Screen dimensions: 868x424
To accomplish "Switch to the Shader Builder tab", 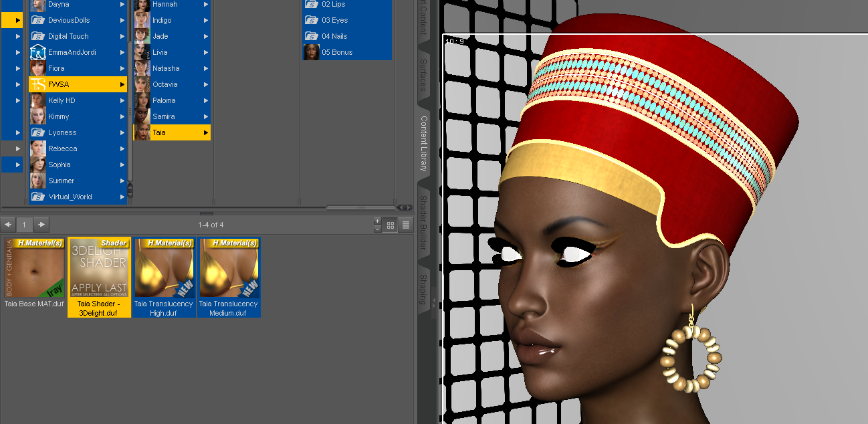I will 423,223.
